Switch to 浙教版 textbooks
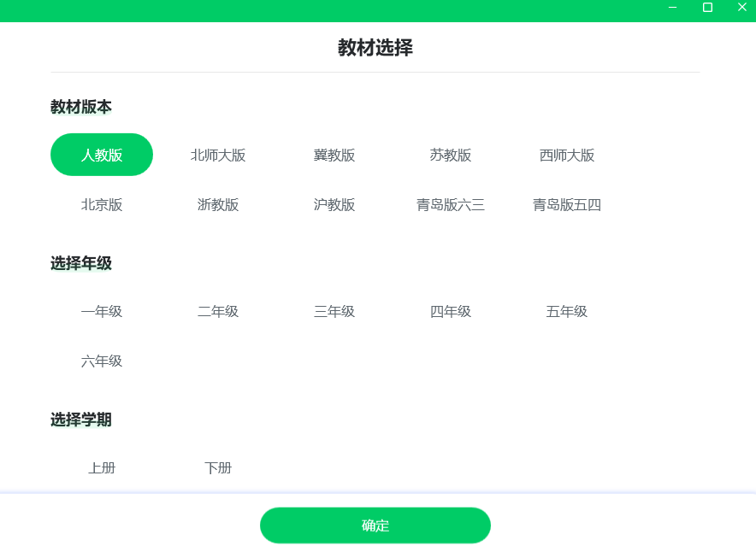This screenshot has width=756, height=552. click(x=217, y=204)
